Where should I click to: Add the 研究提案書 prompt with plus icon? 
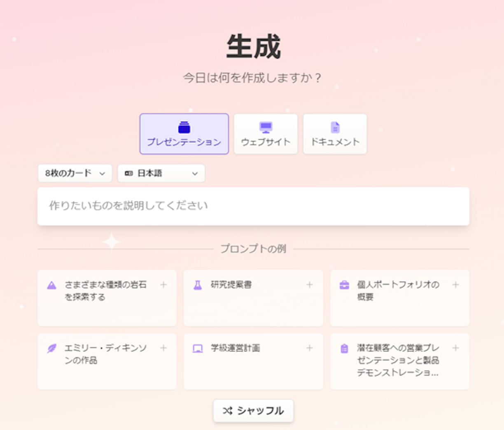tap(310, 285)
